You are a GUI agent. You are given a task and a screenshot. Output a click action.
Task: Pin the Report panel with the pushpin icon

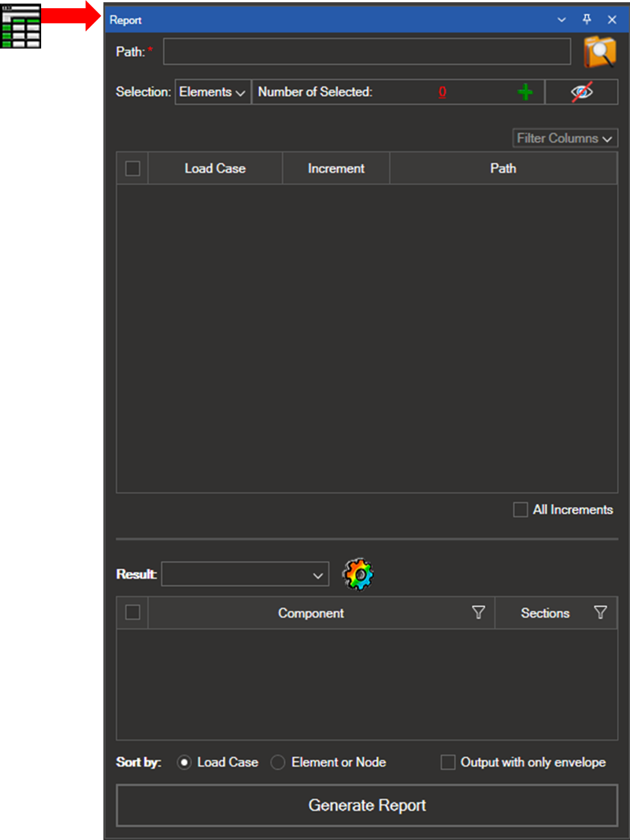(x=587, y=20)
